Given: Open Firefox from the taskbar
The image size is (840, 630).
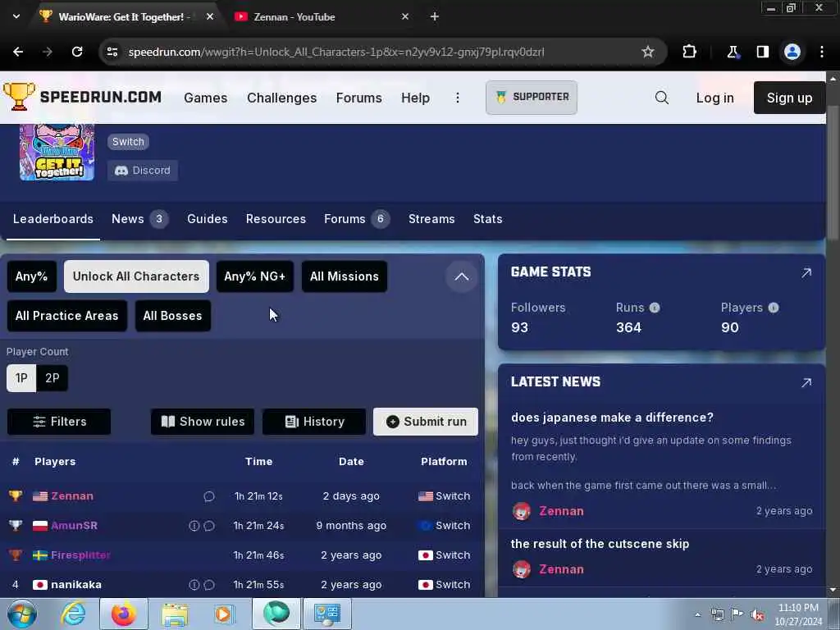Looking at the screenshot, I should (x=124, y=614).
